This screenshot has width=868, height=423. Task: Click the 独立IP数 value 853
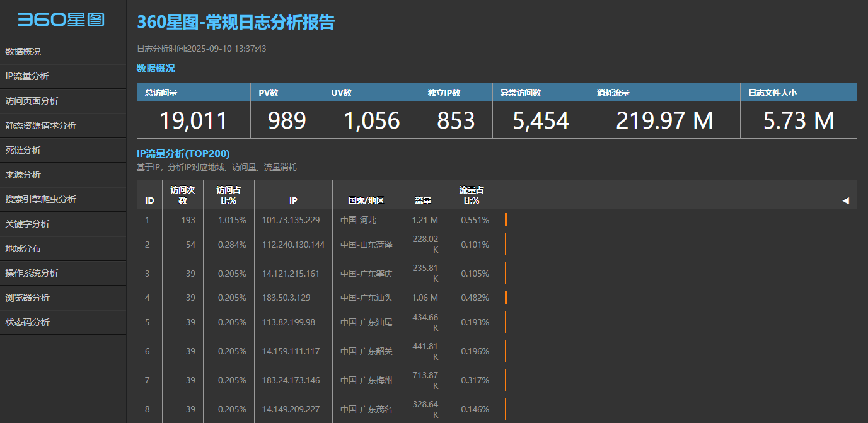pos(456,120)
